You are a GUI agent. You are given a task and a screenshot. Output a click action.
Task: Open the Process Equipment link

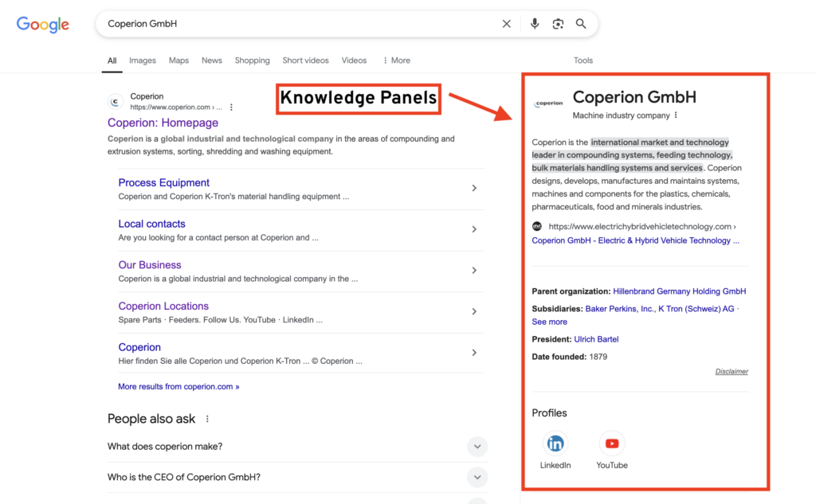coord(164,182)
